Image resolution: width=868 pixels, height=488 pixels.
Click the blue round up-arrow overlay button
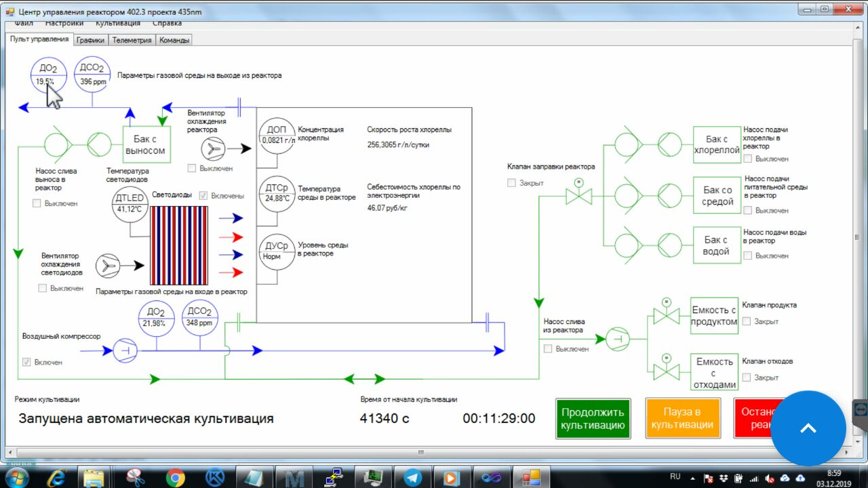pyautogui.click(x=808, y=428)
